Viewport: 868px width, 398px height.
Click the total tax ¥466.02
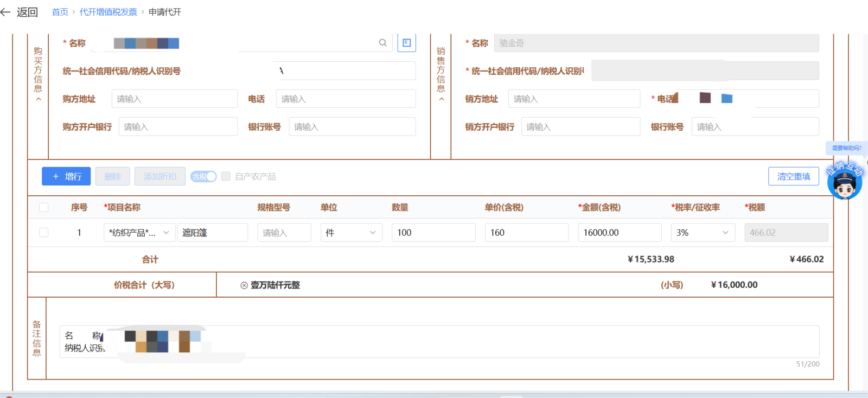pos(807,259)
